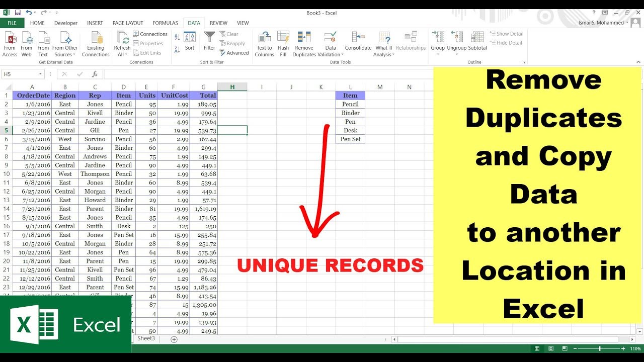Open the FILE tab

[12, 23]
